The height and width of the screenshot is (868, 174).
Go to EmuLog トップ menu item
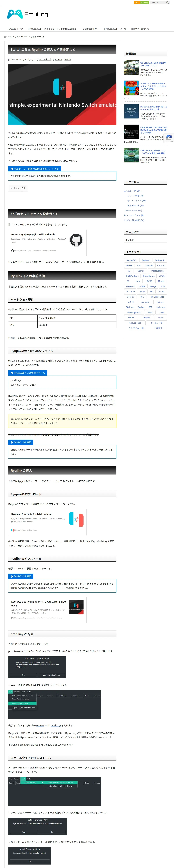[15, 29]
